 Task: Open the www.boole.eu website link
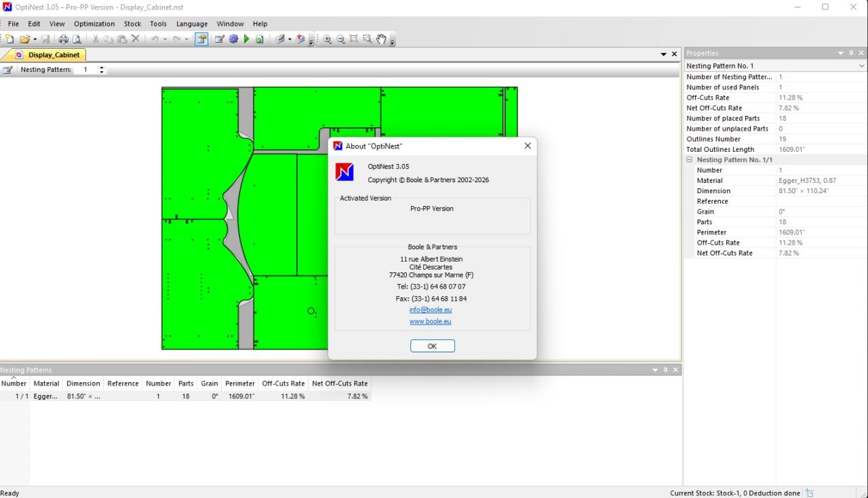(430, 321)
